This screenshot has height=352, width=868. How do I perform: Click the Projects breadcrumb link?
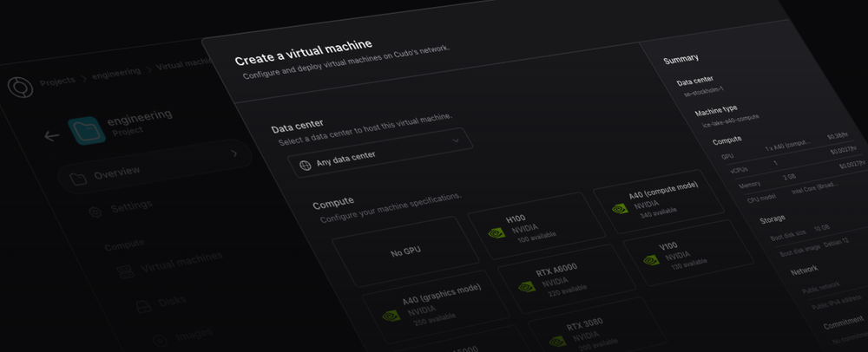pos(58,81)
